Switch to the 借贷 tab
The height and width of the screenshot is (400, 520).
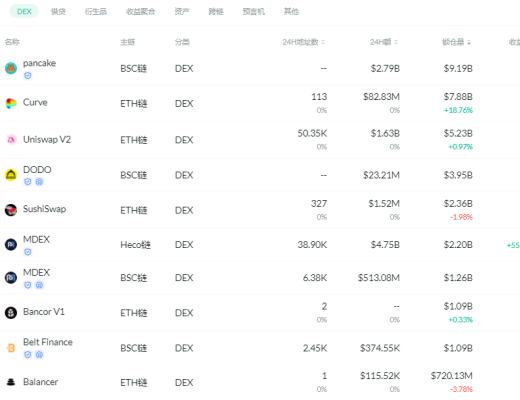pos(58,12)
